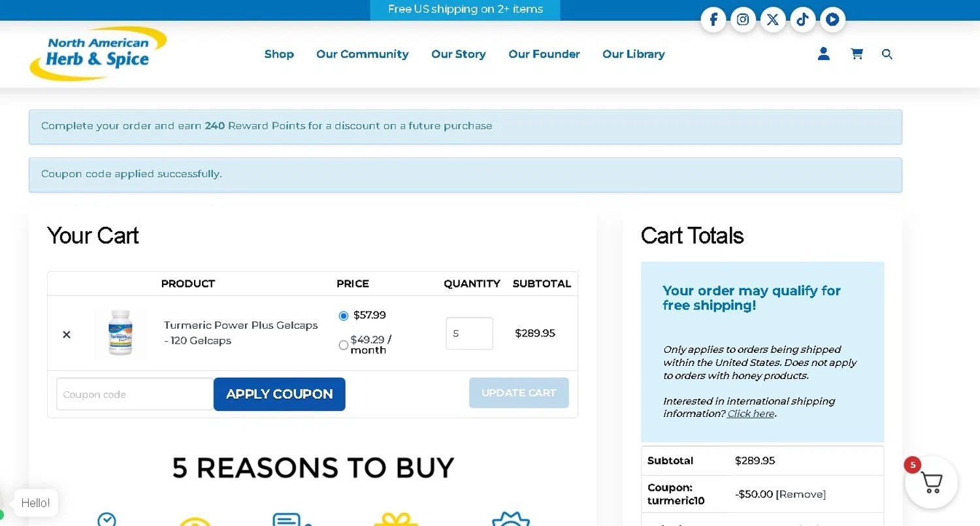Open the Hello! chat bubble
This screenshot has width=980, height=526.
36,502
